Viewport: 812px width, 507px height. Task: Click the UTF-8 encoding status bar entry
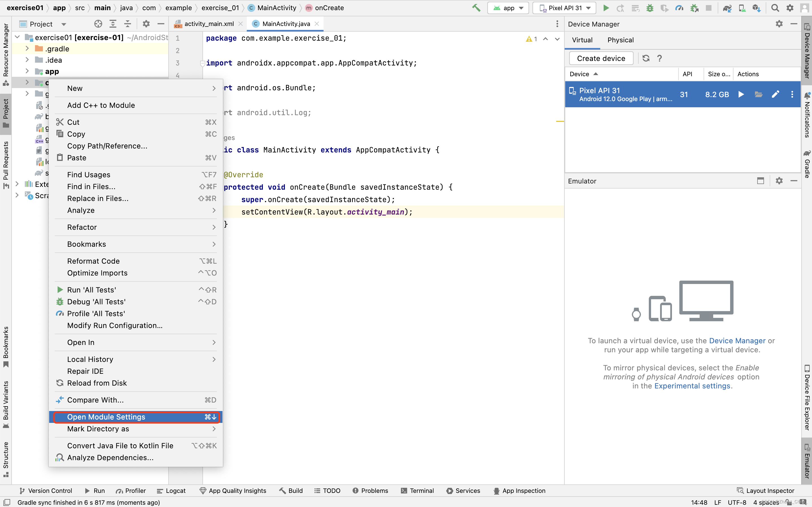click(737, 502)
